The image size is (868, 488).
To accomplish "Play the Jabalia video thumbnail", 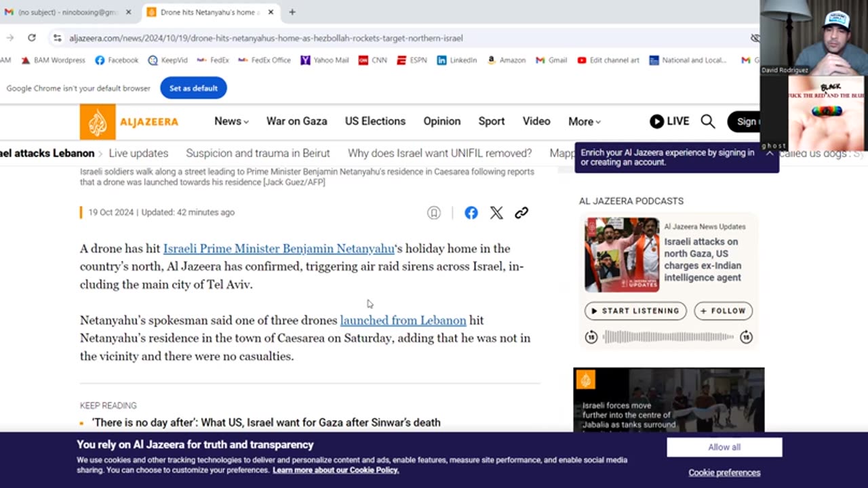I will point(669,400).
